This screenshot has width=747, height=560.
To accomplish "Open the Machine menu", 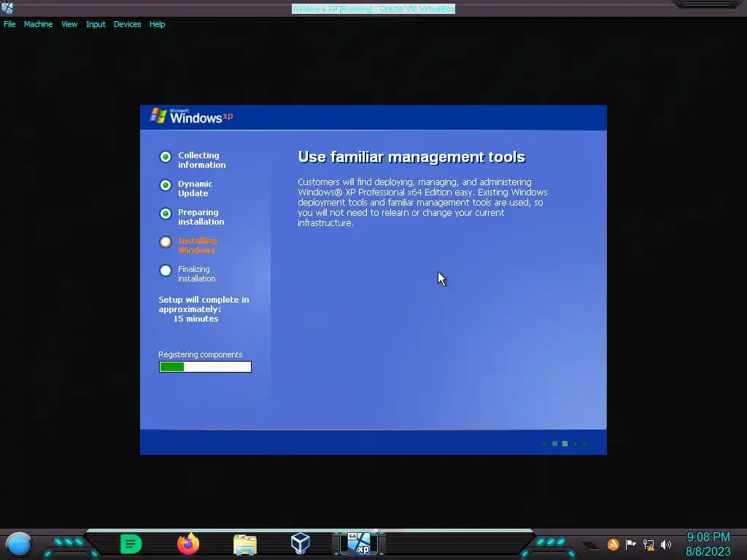I will coord(38,24).
